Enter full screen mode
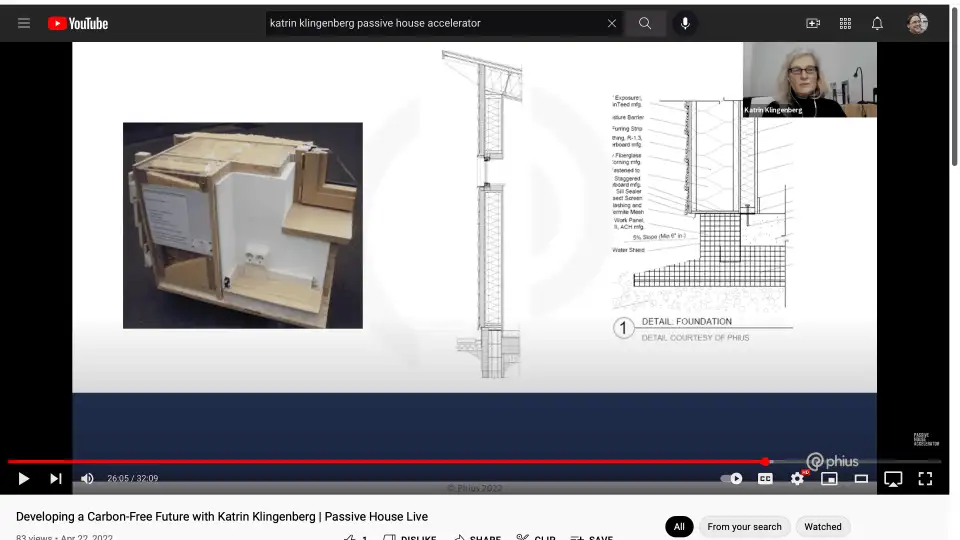The height and width of the screenshot is (540, 960). tap(925, 478)
